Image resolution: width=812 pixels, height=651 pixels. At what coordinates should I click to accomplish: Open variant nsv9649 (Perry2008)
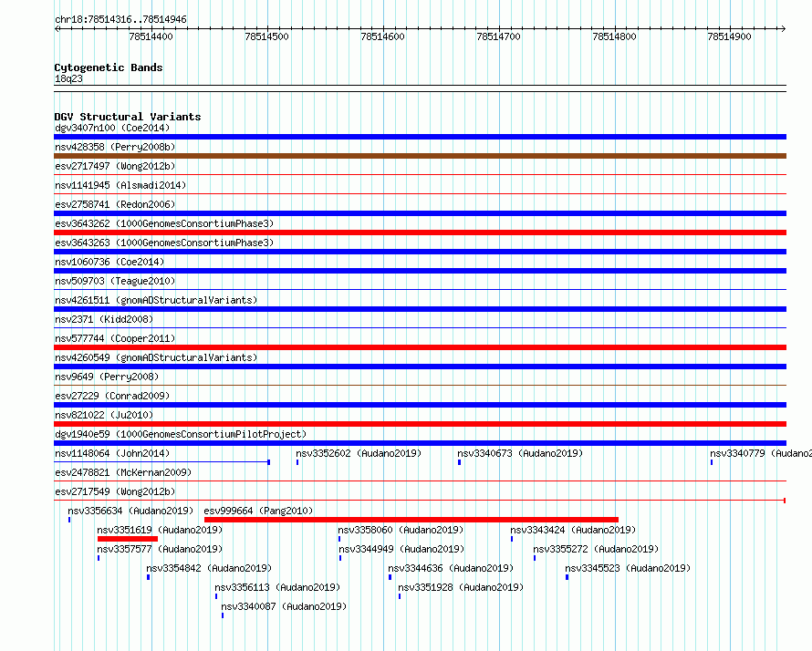click(107, 377)
